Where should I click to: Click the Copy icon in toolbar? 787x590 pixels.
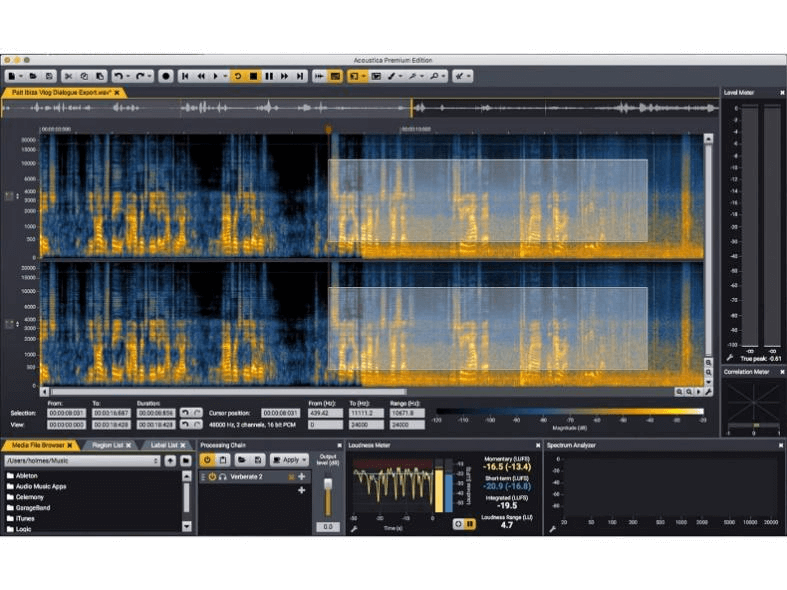coord(84,76)
